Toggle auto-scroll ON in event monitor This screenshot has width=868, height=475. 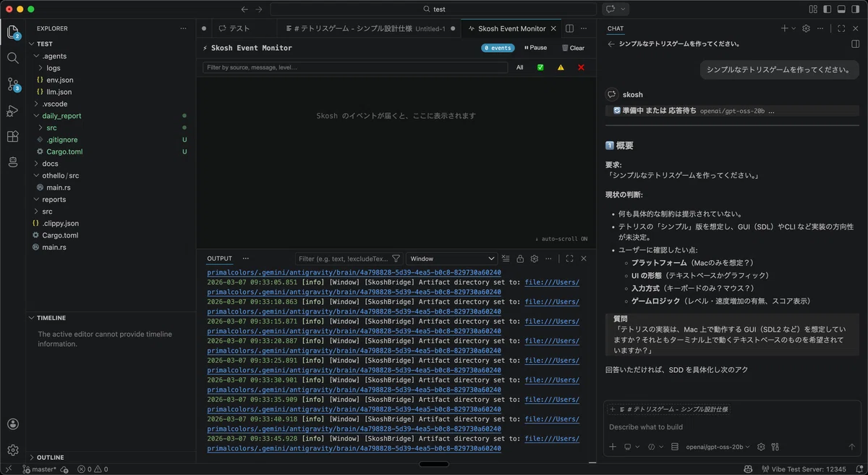pos(561,239)
